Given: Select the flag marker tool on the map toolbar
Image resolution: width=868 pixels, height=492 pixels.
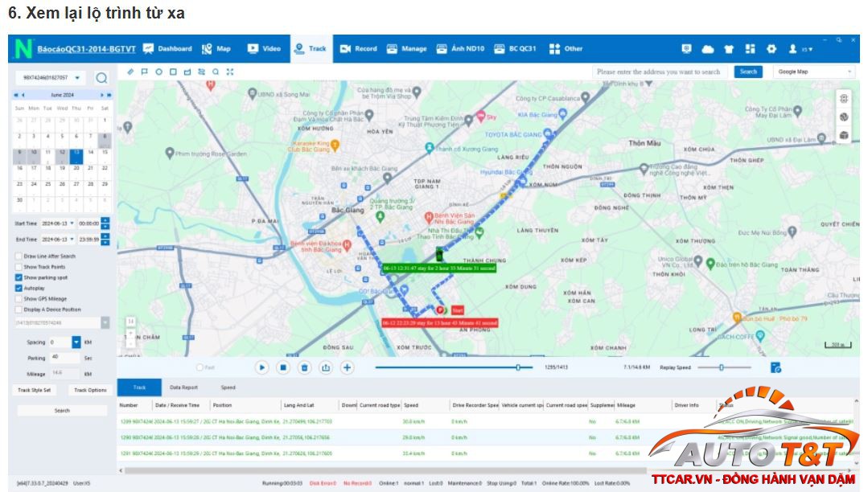Looking at the screenshot, I should click(145, 72).
